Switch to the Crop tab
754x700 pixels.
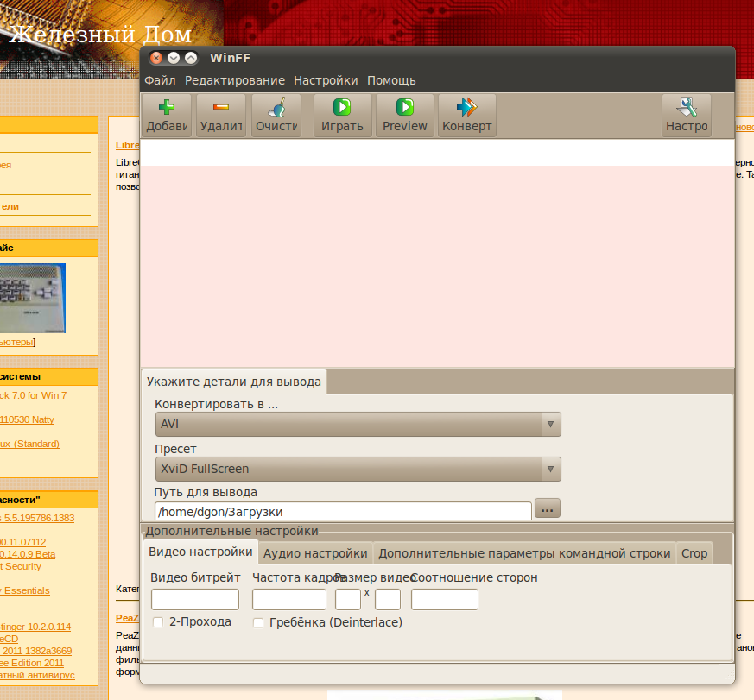pyautogui.click(x=694, y=553)
